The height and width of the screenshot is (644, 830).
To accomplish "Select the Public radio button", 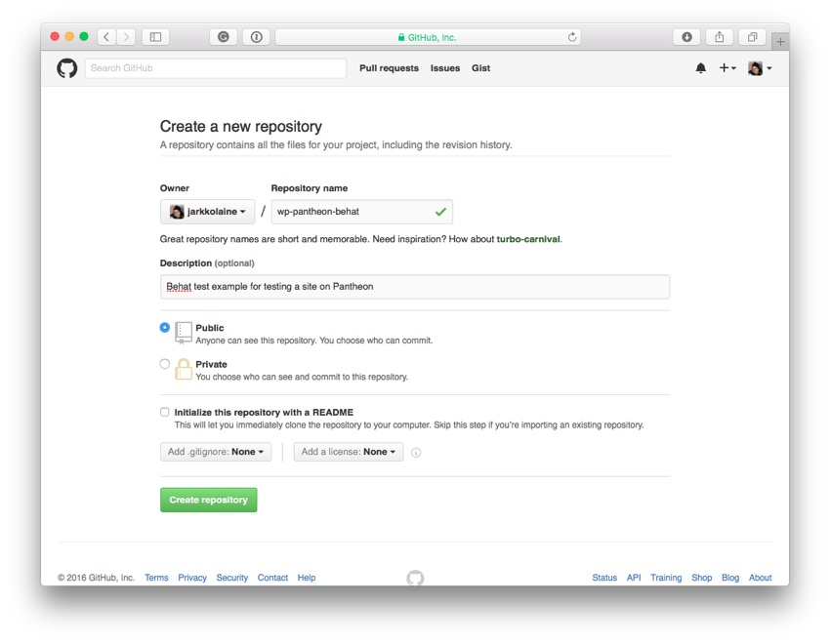I will tap(165, 327).
